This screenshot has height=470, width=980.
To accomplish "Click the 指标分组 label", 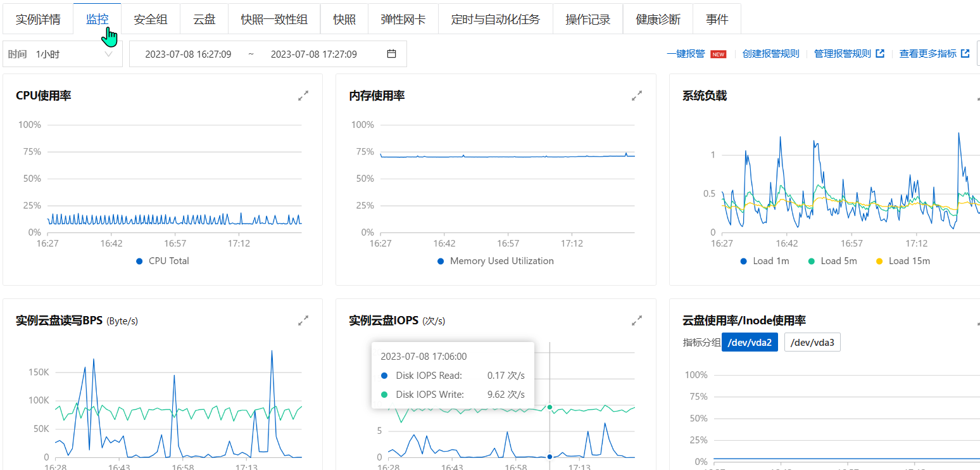I will (x=701, y=343).
